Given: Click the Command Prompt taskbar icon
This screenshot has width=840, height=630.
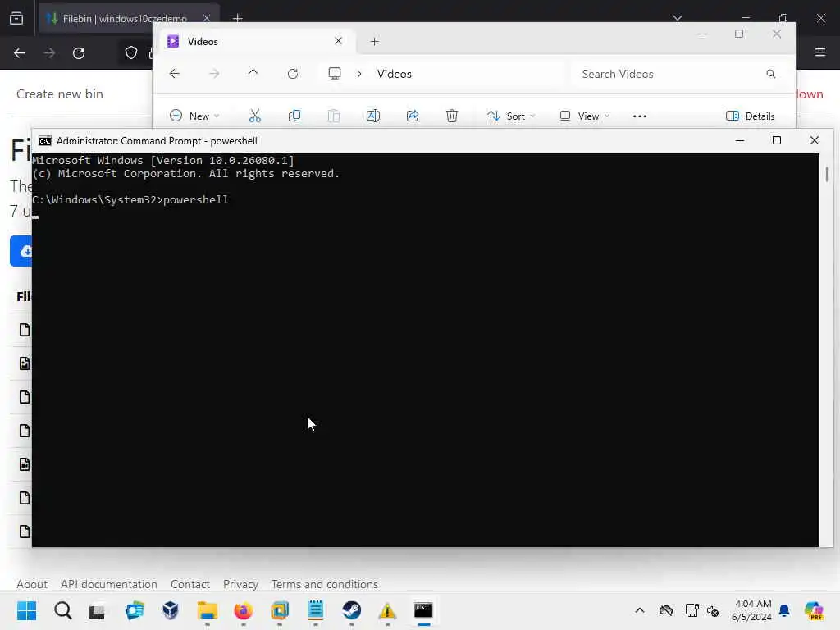Looking at the screenshot, I should (x=423, y=610).
